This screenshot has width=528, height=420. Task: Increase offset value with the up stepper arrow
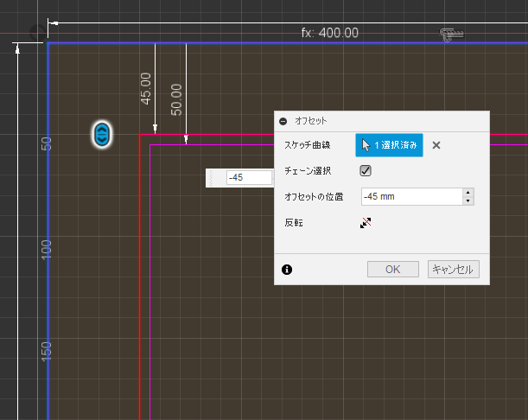point(468,192)
